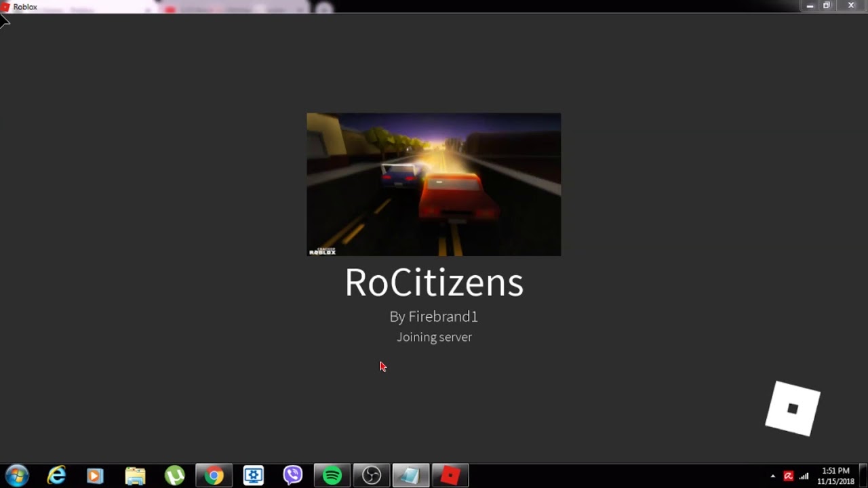Switch to OBS Studio in taskbar
Image resolution: width=868 pixels, height=488 pixels.
point(372,476)
